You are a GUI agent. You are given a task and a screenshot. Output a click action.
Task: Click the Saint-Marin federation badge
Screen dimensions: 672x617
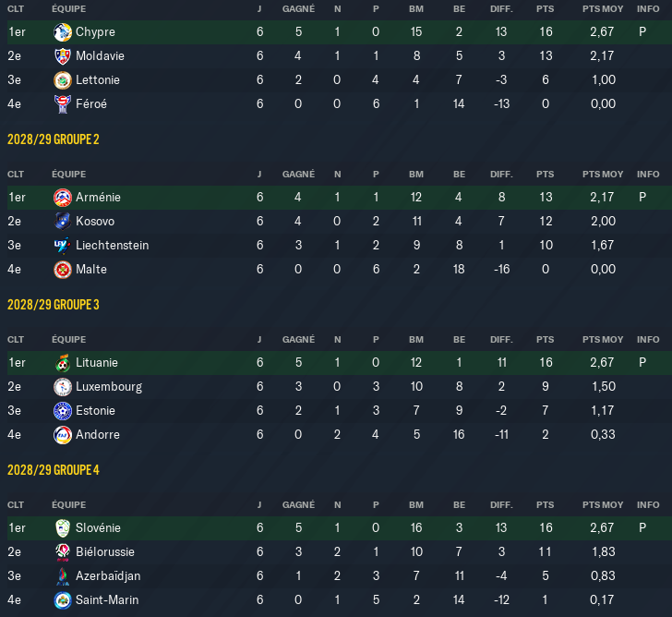[x=63, y=600]
